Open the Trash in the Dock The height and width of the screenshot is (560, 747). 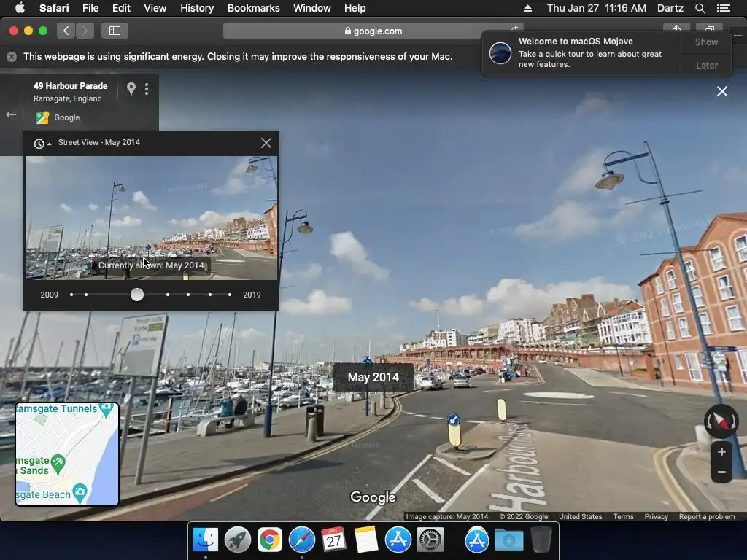pos(541,540)
